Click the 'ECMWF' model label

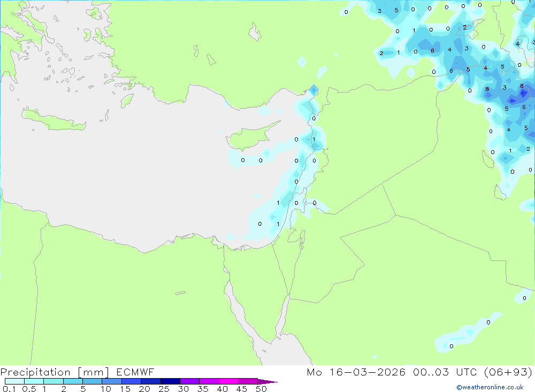point(135,372)
